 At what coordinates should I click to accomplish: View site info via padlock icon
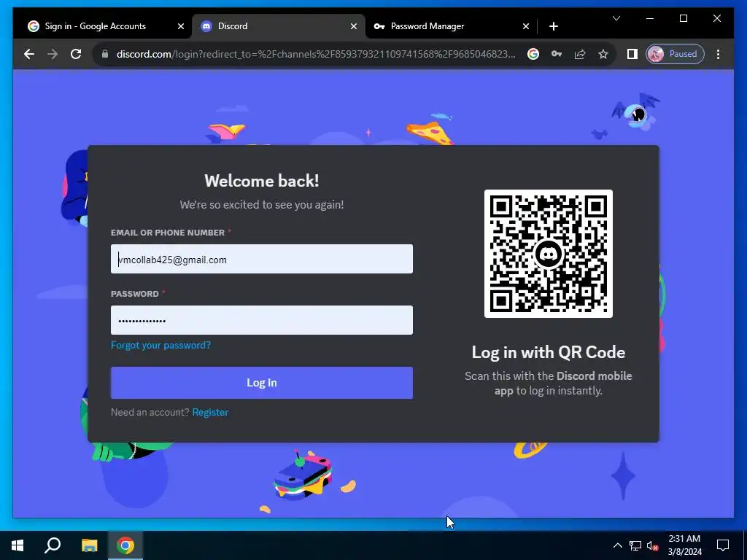(105, 54)
